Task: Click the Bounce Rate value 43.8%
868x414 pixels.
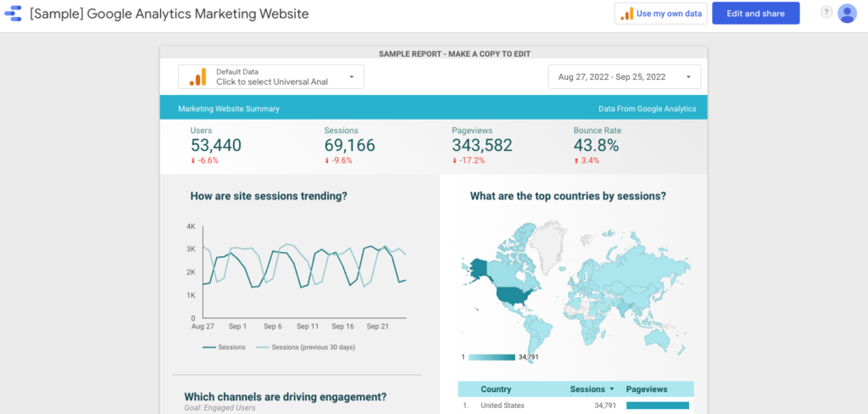Action: coord(596,145)
